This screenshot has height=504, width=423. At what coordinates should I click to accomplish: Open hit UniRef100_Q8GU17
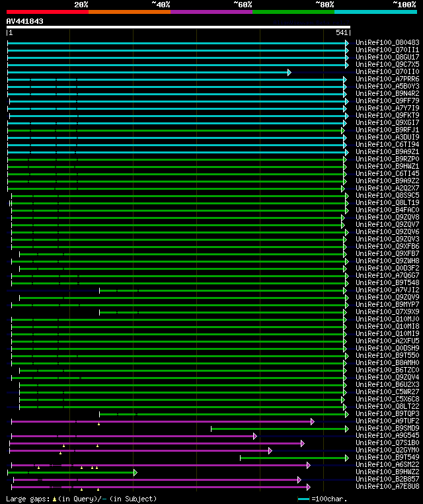pos(387,57)
